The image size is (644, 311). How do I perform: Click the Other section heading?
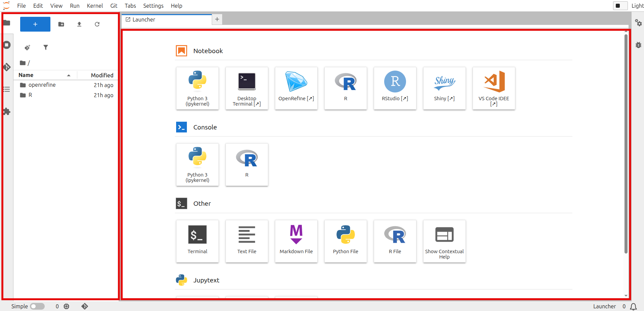tap(202, 203)
